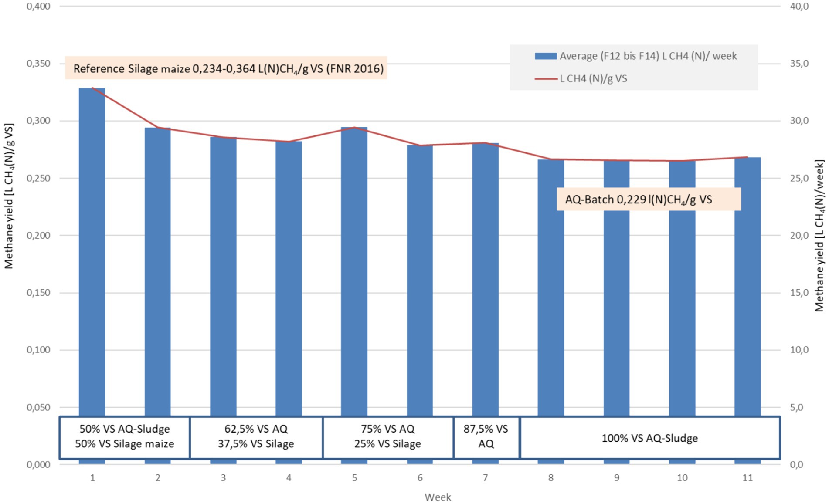Click x-axis week label 11
This screenshot has width=829, height=504.
[747, 478]
